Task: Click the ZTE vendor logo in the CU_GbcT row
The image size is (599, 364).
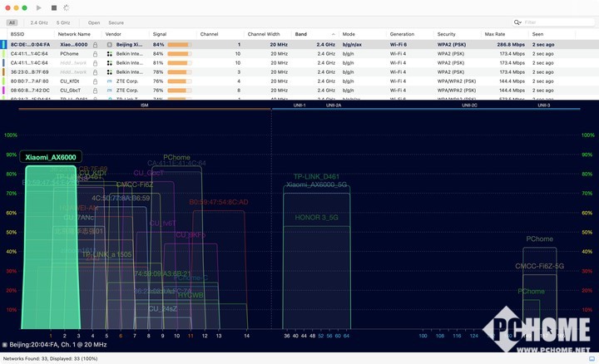Action: (110, 91)
